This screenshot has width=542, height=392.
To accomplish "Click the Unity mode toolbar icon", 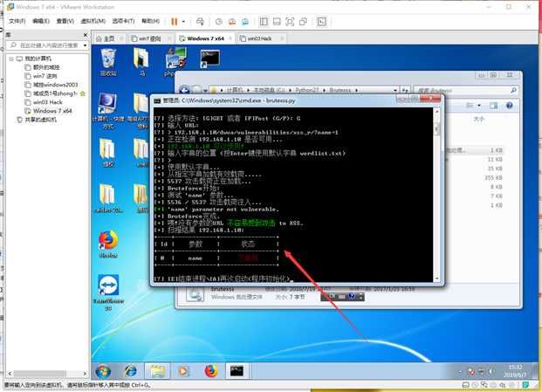I will [303, 22].
